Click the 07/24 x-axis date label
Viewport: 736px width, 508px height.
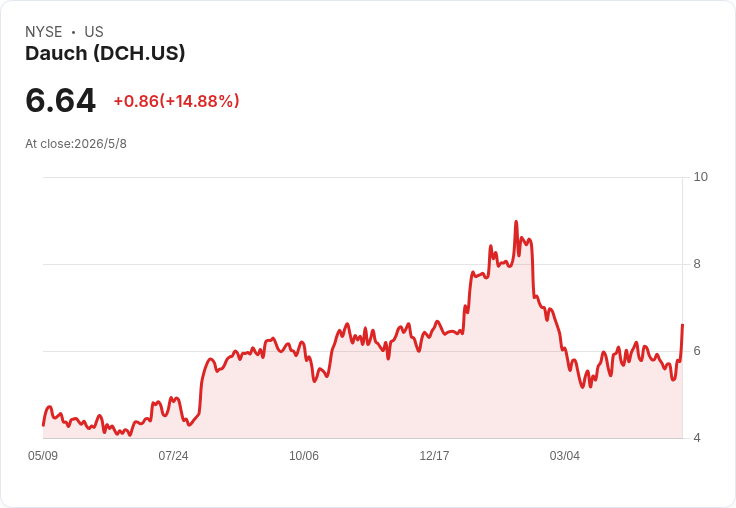click(x=173, y=456)
